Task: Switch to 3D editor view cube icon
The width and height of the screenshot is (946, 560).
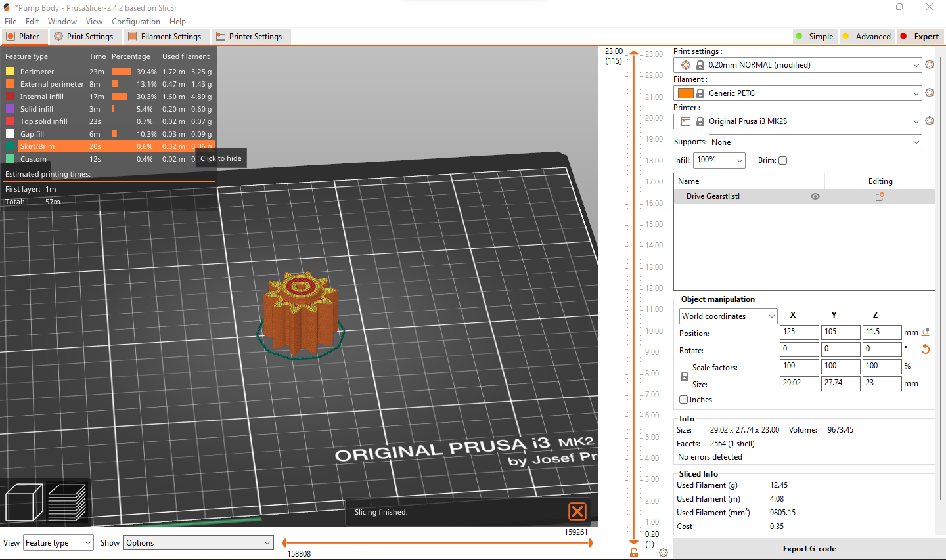Action: click(x=24, y=502)
